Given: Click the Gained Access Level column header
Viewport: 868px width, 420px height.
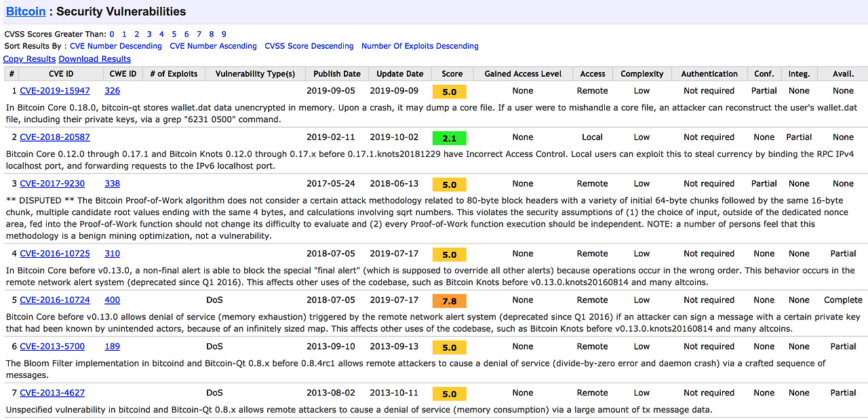Looking at the screenshot, I should (x=523, y=74).
